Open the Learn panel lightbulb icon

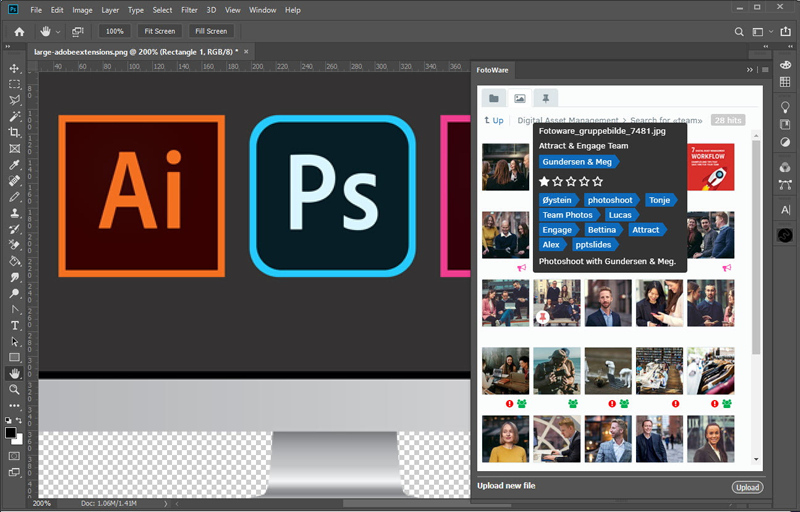(x=785, y=107)
